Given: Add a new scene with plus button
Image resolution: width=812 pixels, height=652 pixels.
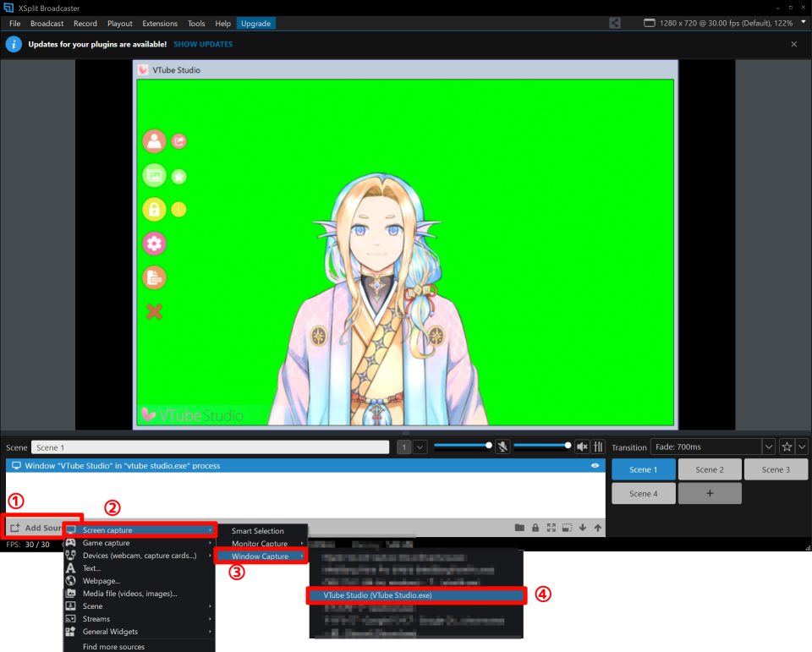Looking at the screenshot, I should coord(710,494).
